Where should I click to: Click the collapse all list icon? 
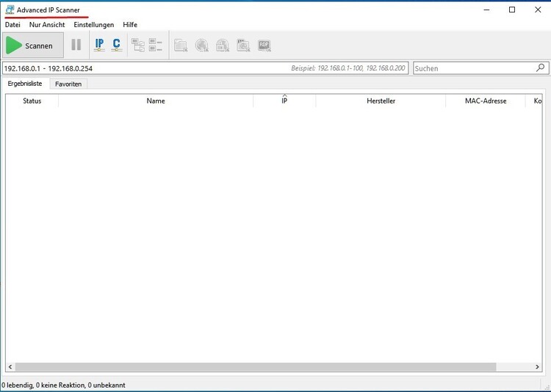tap(155, 46)
